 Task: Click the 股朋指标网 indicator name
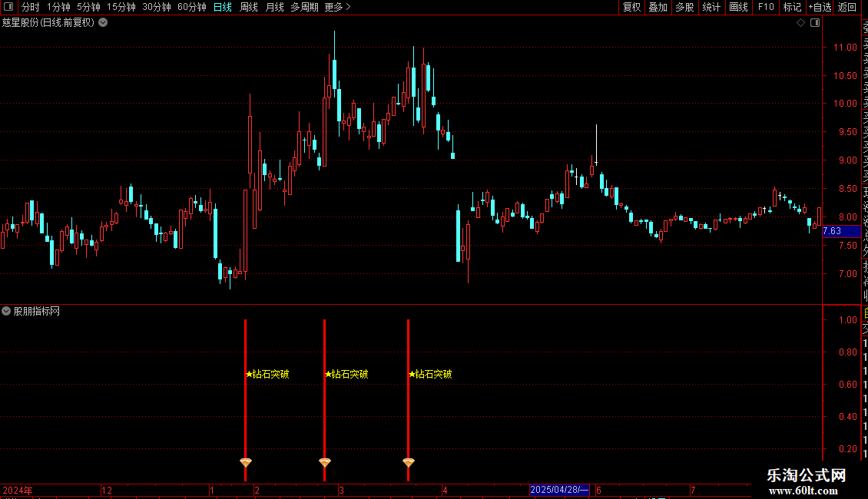pos(37,312)
